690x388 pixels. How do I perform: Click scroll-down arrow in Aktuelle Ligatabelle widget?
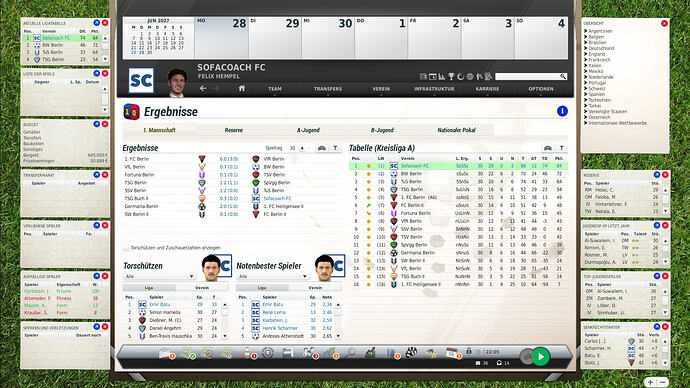coord(105,59)
